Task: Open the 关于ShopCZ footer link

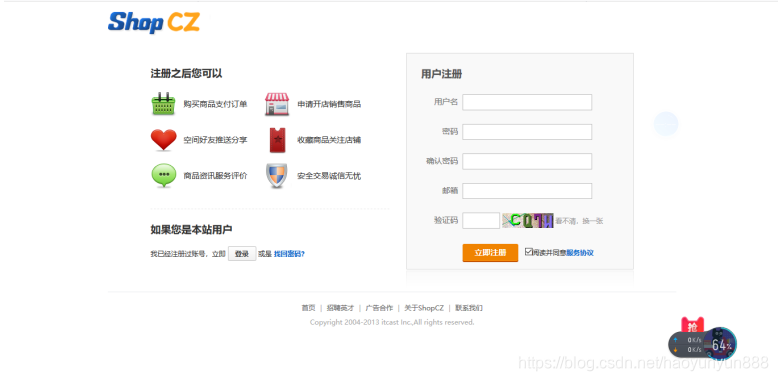Action: tap(424, 308)
